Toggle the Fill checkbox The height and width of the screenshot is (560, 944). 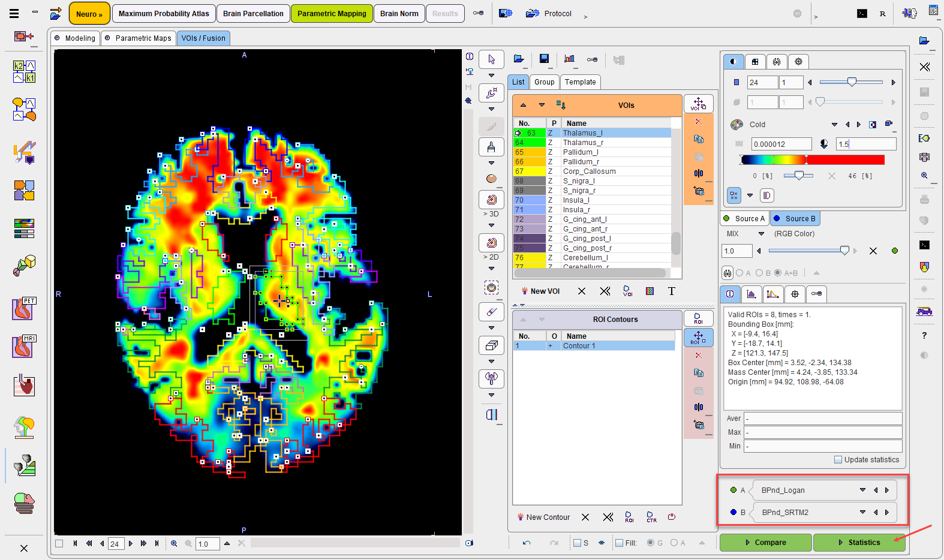pos(619,543)
